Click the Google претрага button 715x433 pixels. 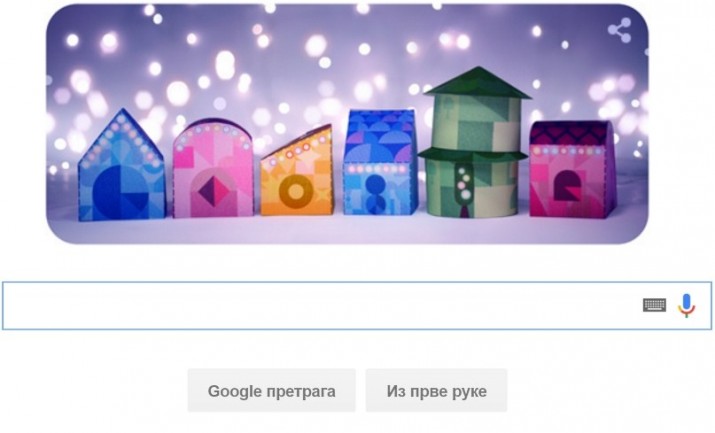point(271,391)
